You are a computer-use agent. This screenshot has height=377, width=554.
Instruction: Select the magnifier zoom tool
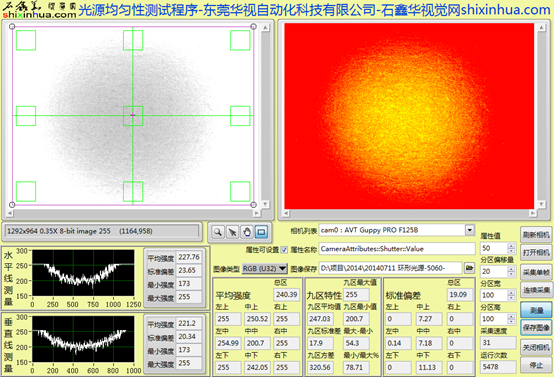click(218, 232)
